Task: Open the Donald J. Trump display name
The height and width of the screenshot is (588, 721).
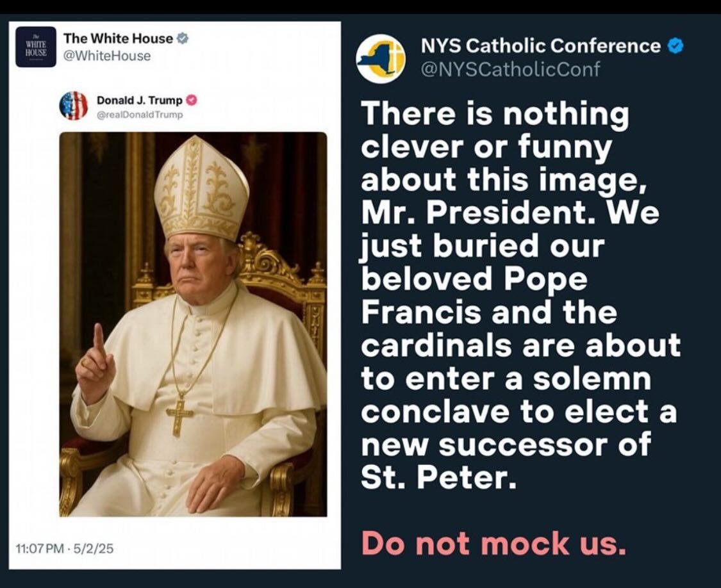Action: (139, 101)
